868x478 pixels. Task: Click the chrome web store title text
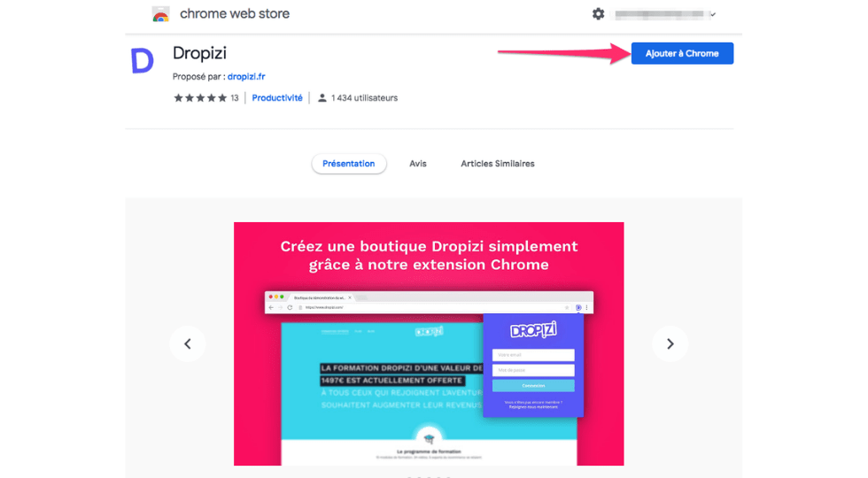(x=235, y=14)
